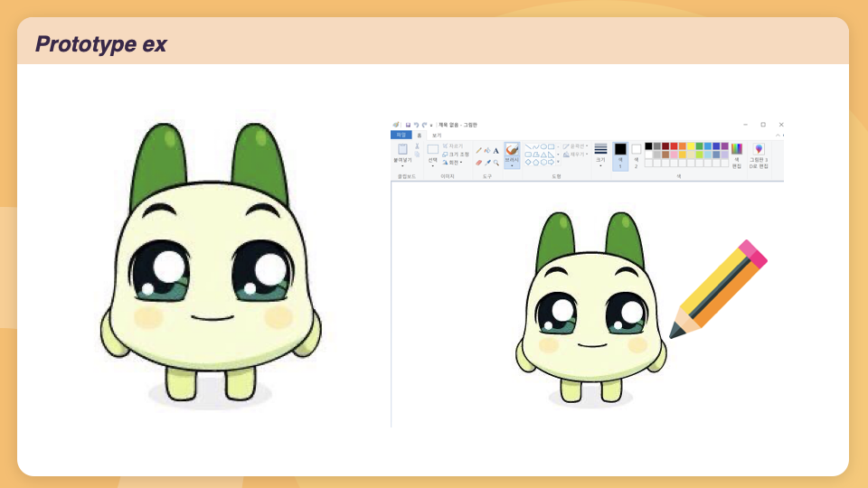The width and height of the screenshot is (868, 488).
Task: Open the 크기 line size dropdown
Action: point(600,155)
